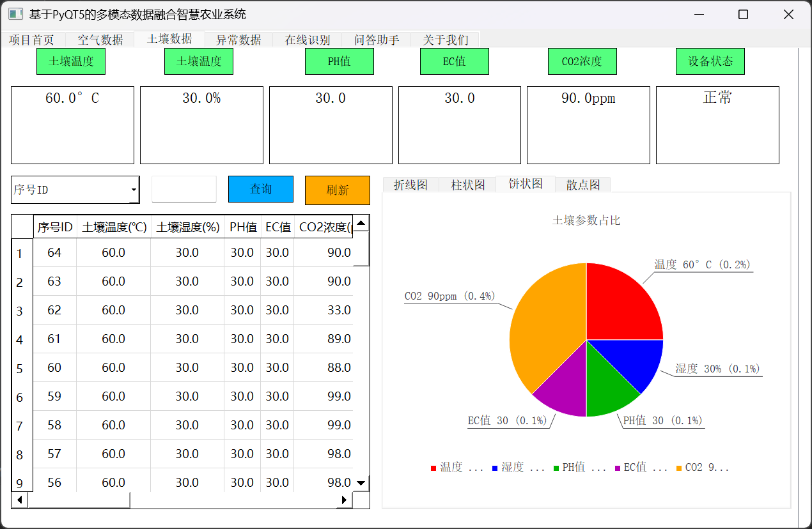
Task: Click cell with 序号ID 57
Action: pos(55,454)
